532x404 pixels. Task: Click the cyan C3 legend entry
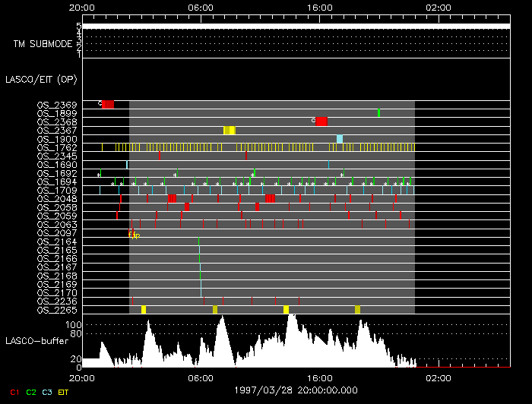[x=47, y=393]
